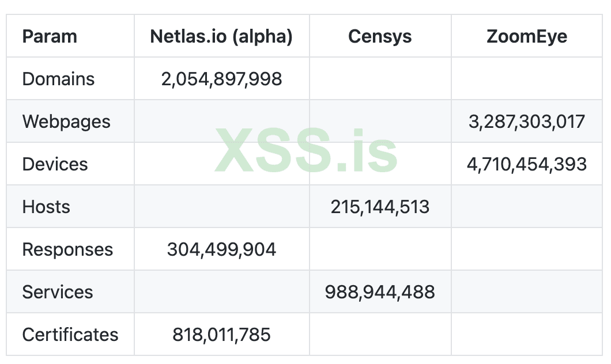Click the empty Censys Domains cell

point(380,79)
